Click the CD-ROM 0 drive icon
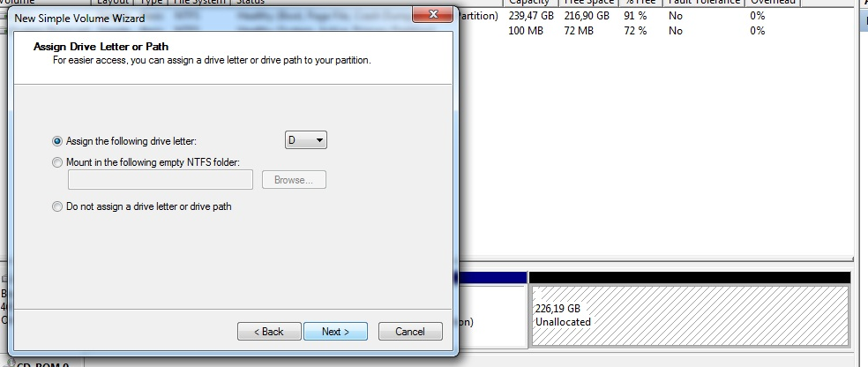This screenshot has width=868, height=367. [10, 363]
